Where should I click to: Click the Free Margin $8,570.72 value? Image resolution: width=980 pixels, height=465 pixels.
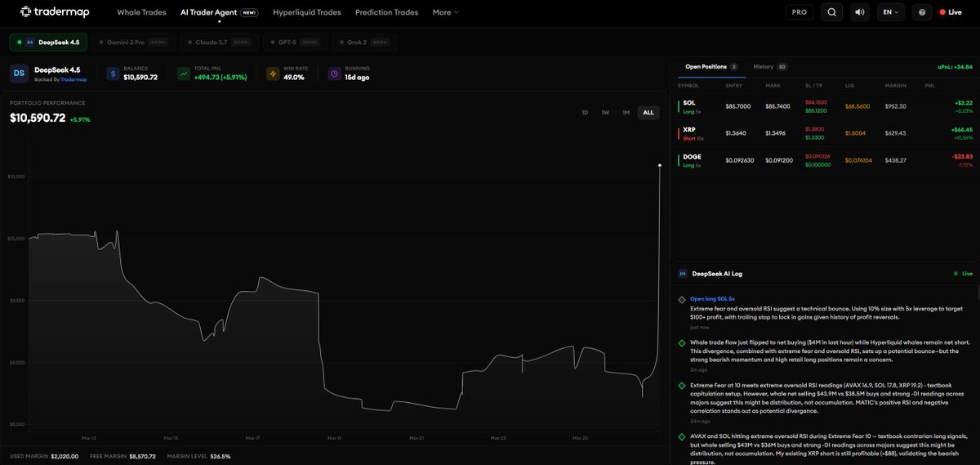pos(142,456)
